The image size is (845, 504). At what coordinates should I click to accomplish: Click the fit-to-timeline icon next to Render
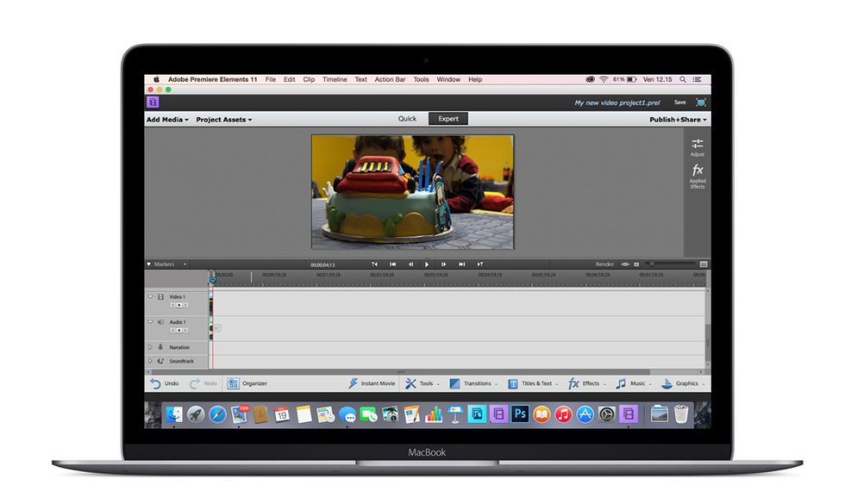coord(625,264)
